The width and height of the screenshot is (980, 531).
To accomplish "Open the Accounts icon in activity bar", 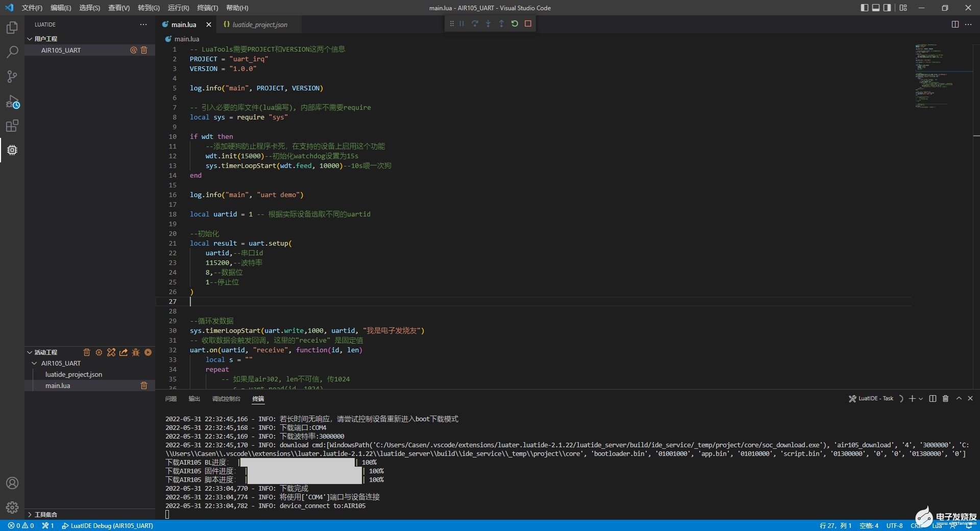I will tap(12, 483).
